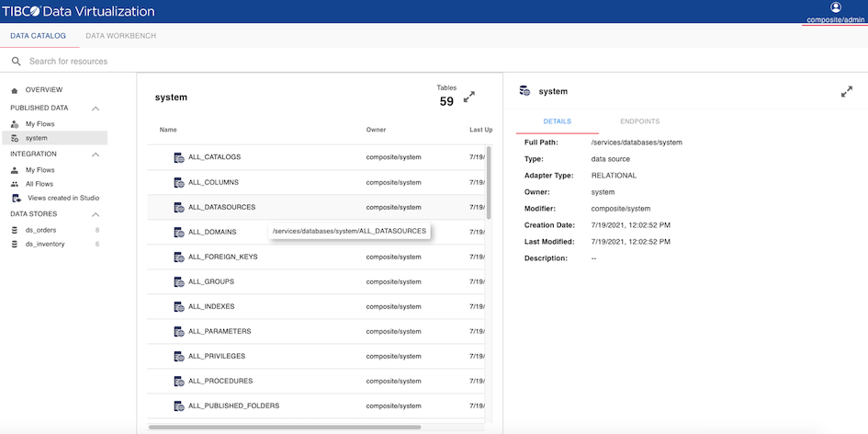The height and width of the screenshot is (434, 868).
Task: Click the search magnifier icon
Action: [x=16, y=62]
